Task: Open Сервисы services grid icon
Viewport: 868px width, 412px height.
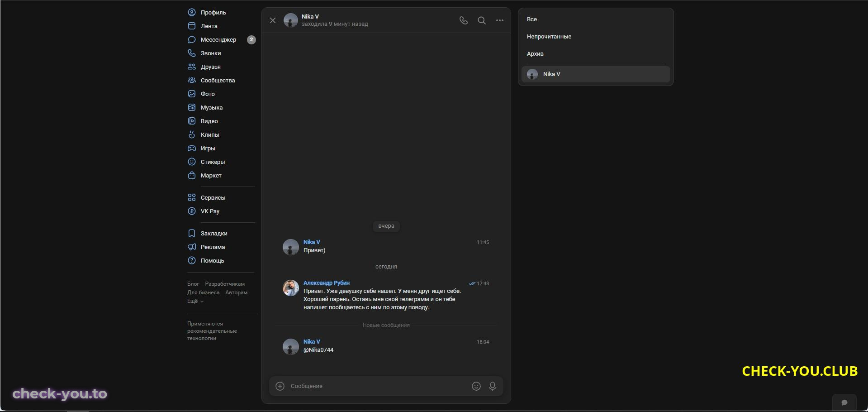Action: pos(192,197)
